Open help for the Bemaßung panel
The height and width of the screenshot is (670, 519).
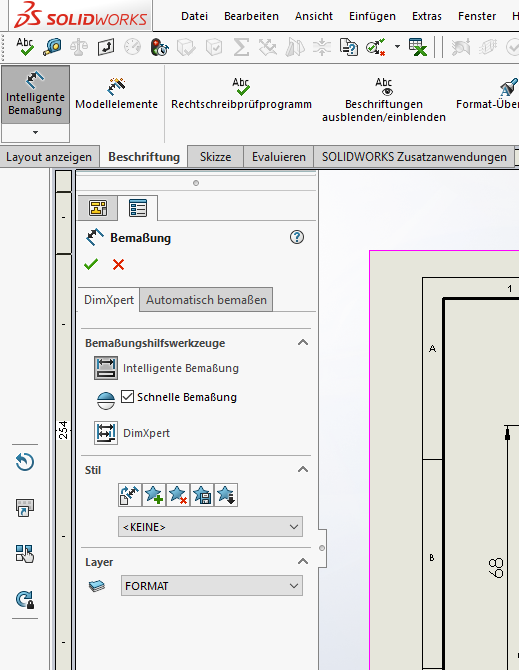pos(297,237)
